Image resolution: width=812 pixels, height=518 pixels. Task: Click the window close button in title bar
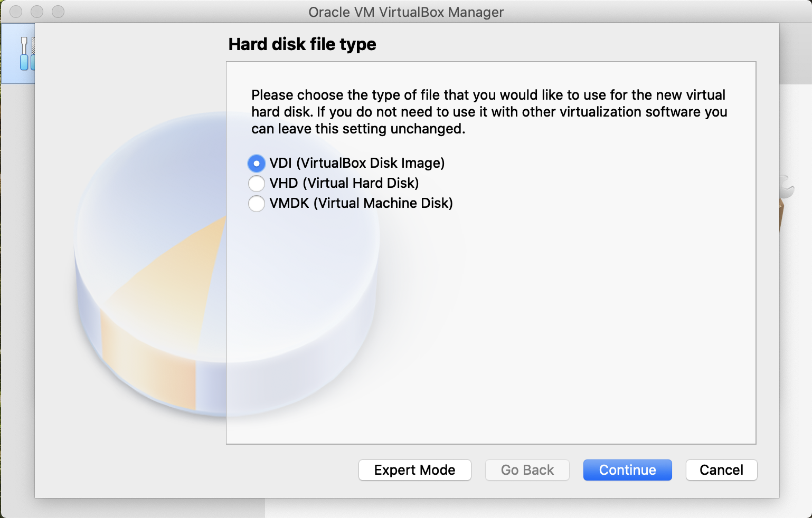[16, 12]
